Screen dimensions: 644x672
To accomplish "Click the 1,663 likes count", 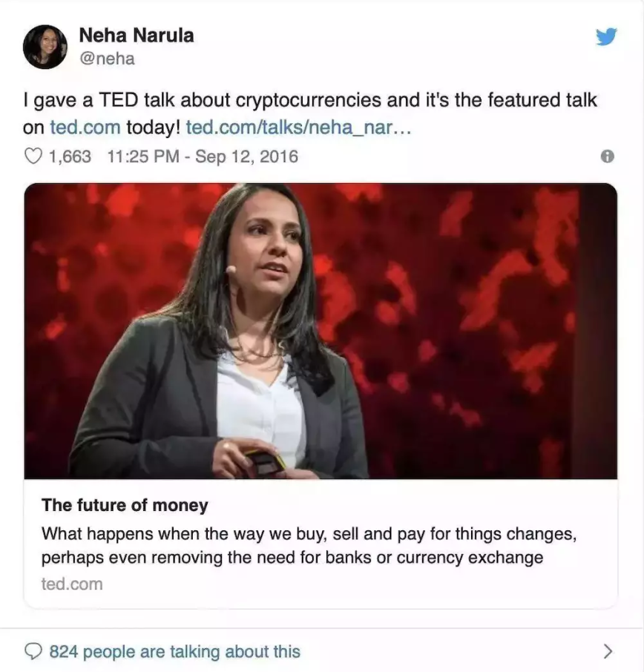I will pyautogui.click(x=70, y=157).
